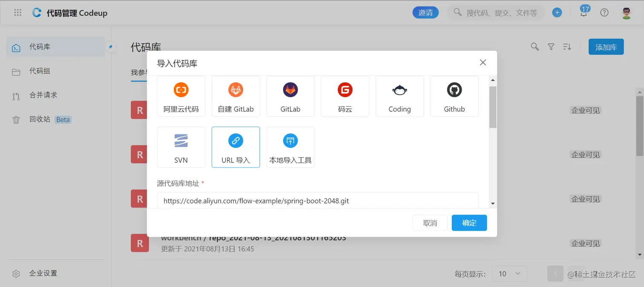This screenshot has height=287, width=644.
Task: Click the 代码库 page heading
Action: 146,47
